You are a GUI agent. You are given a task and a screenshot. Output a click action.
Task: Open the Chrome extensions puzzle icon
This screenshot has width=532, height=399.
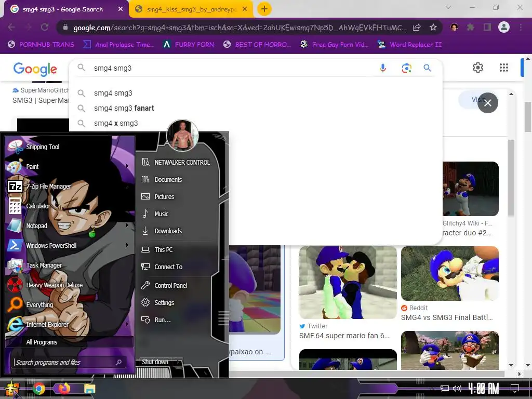[x=471, y=27]
